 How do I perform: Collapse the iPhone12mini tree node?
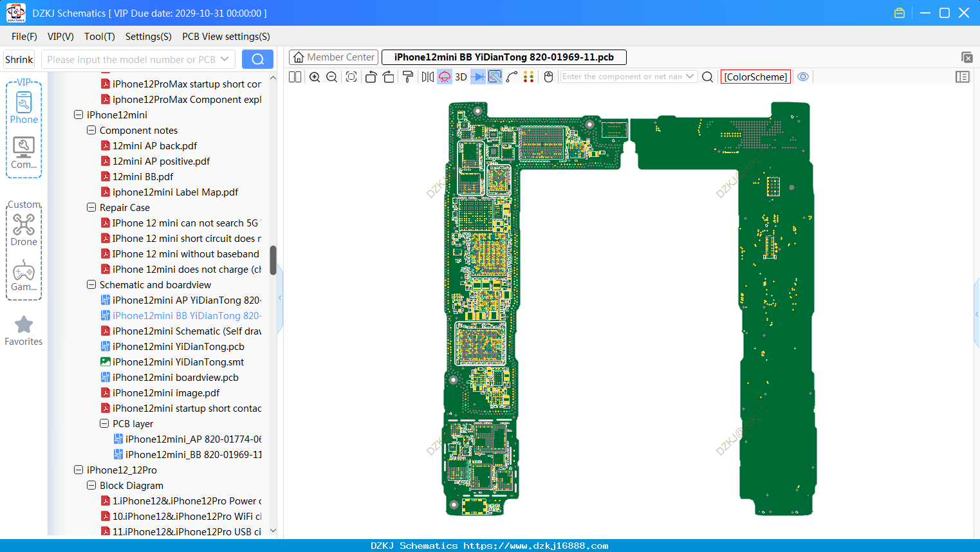(x=79, y=115)
